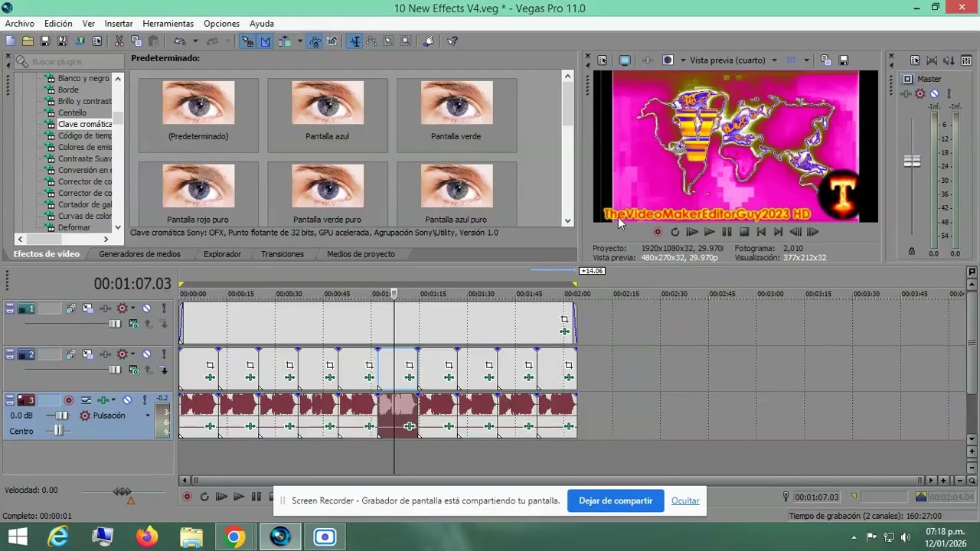
Task: Open the Archivo menu
Action: click(x=20, y=24)
